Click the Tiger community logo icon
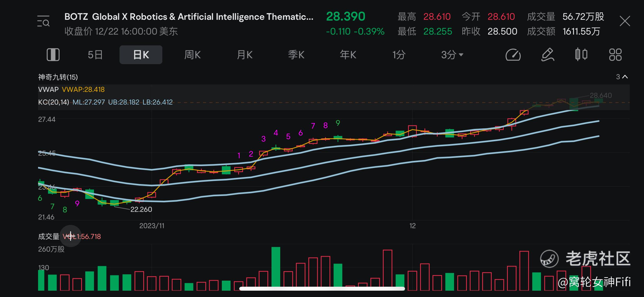The height and width of the screenshot is (297, 644). tap(549, 258)
